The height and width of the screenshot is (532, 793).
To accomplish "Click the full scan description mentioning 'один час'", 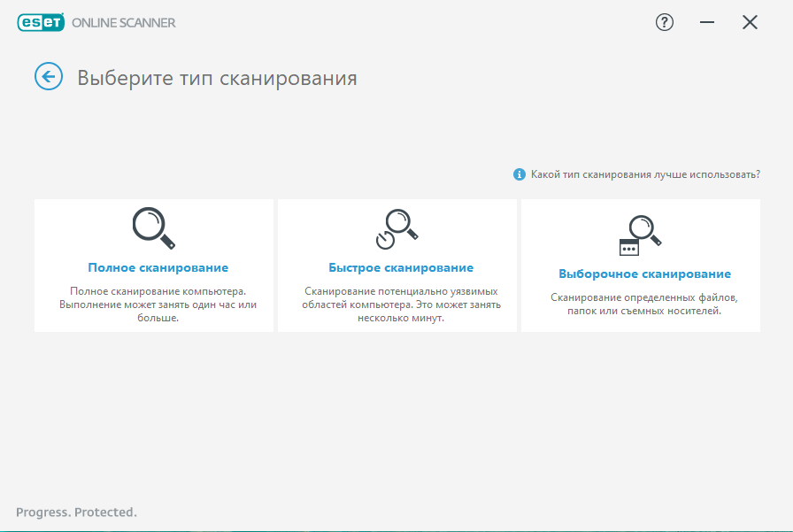I will pyautogui.click(x=158, y=305).
